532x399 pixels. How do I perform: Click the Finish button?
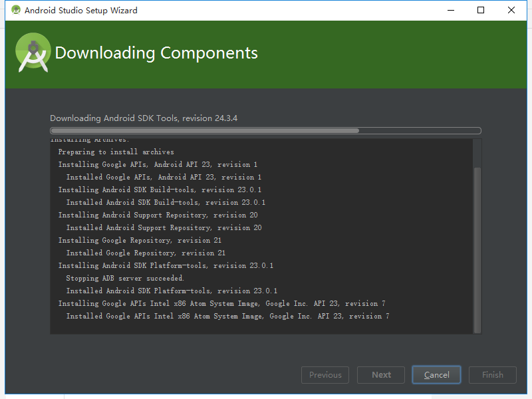[x=493, y=375]
